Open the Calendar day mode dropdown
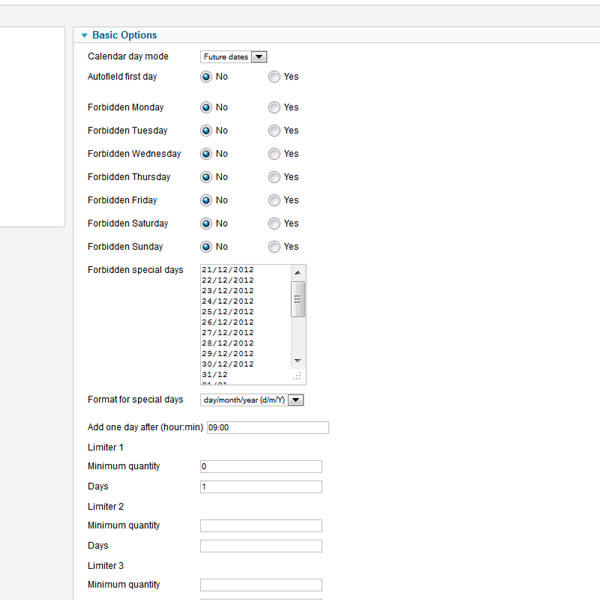This screenshot has width=600, height=600. coord(233,57)
